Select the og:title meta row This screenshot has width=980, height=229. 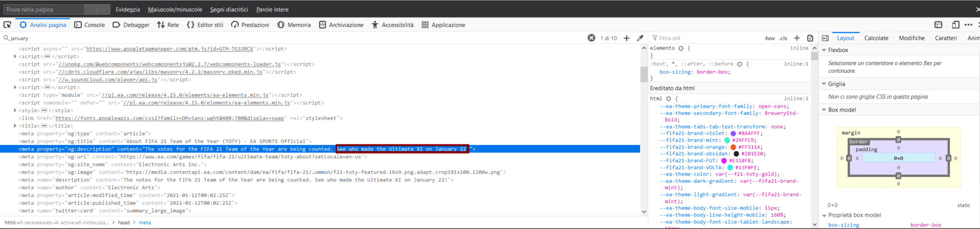[x=320, y=141]
